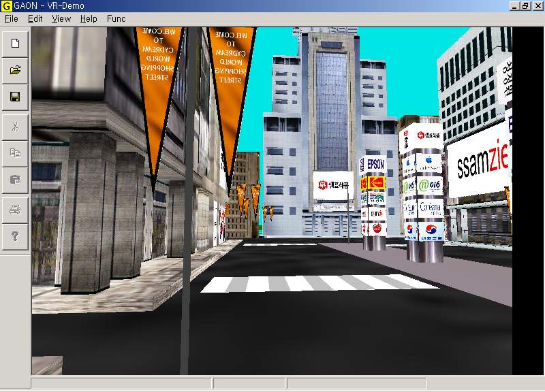Click the 016 sign on the advertising column
This screenshot has width=545, height=392.
tap(430, 186)
